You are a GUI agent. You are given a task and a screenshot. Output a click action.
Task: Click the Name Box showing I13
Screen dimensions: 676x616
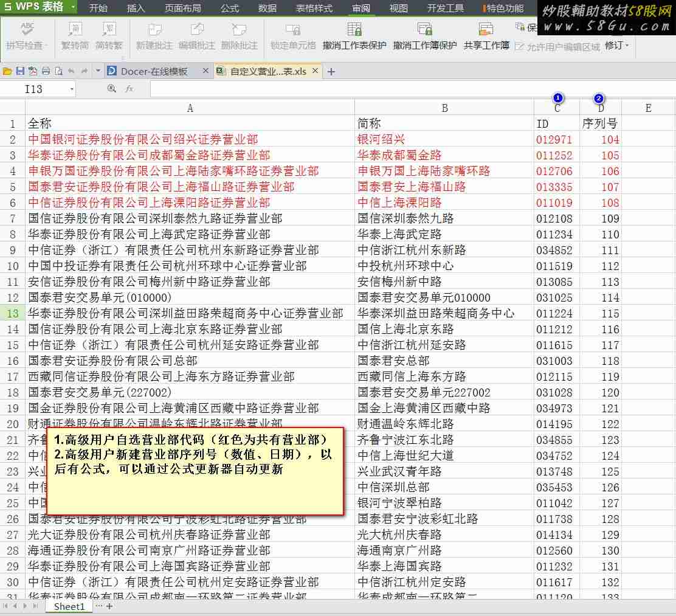click(33, 89)
